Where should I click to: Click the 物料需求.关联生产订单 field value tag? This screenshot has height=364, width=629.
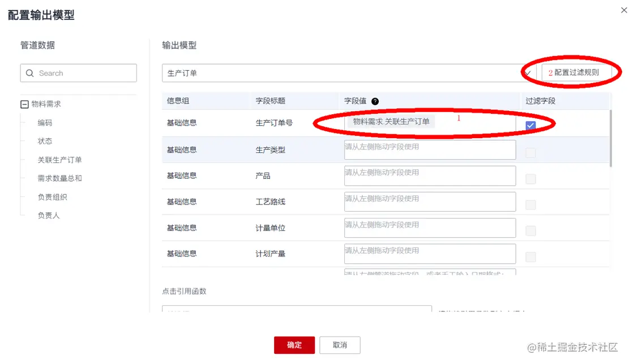tap(391, 122)
